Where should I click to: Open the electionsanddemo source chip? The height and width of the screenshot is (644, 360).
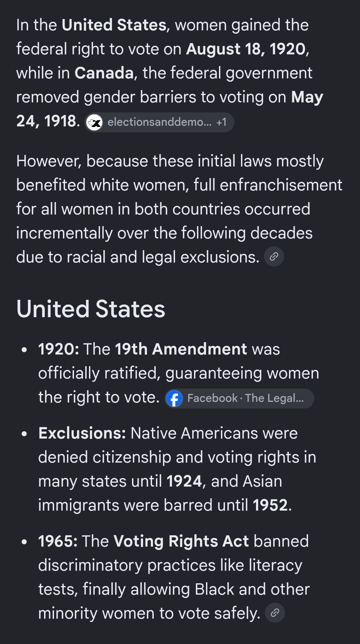159,122
